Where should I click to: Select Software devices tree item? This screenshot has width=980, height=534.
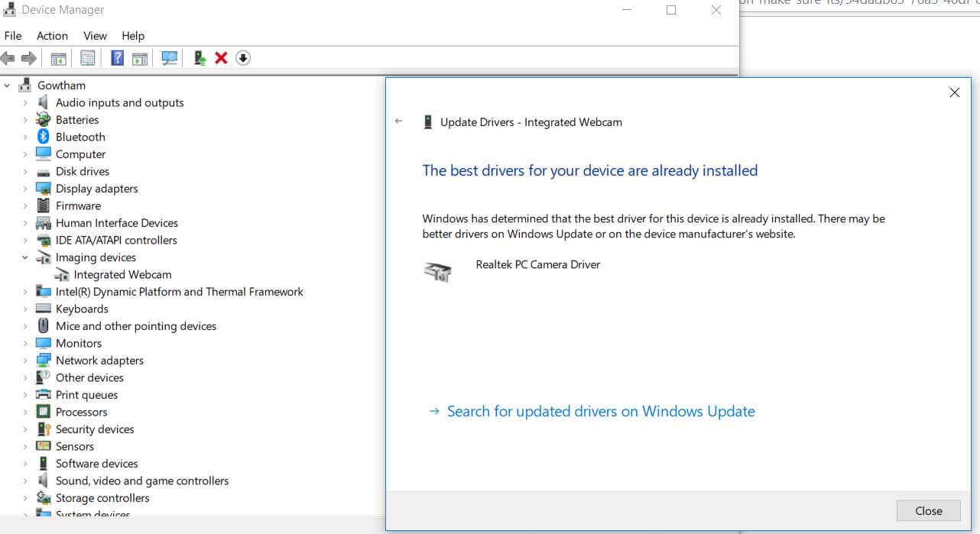click(97, 464)
